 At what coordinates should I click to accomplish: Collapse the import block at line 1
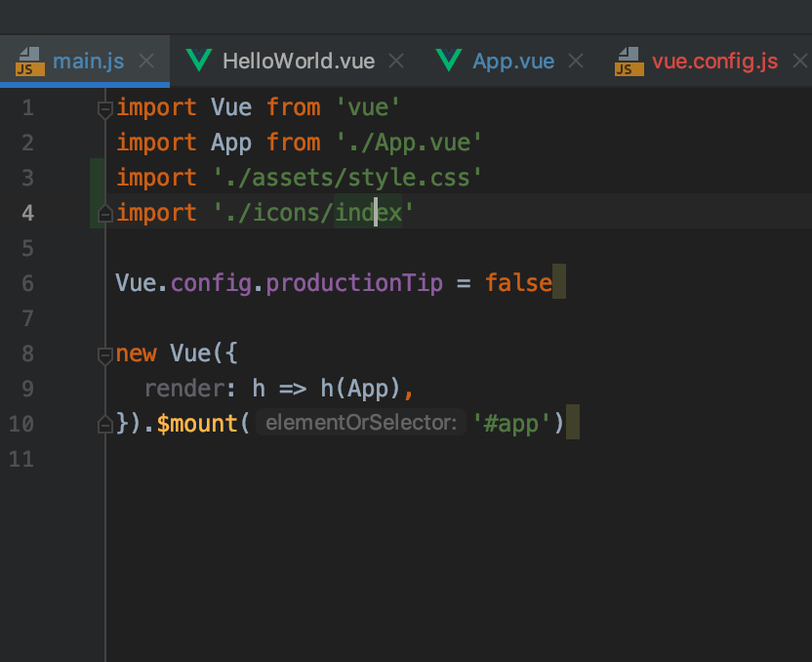105,108
